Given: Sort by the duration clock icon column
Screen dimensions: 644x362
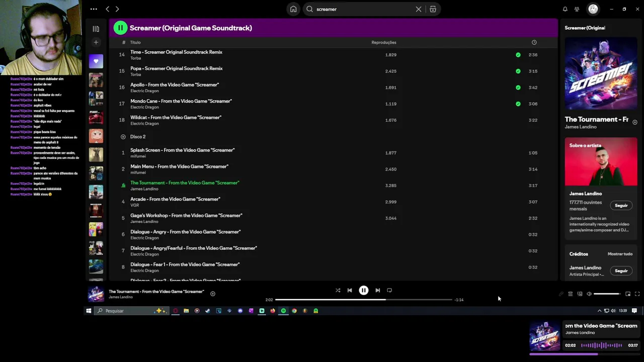Looking at the screenshot, I should click(534, 42).
